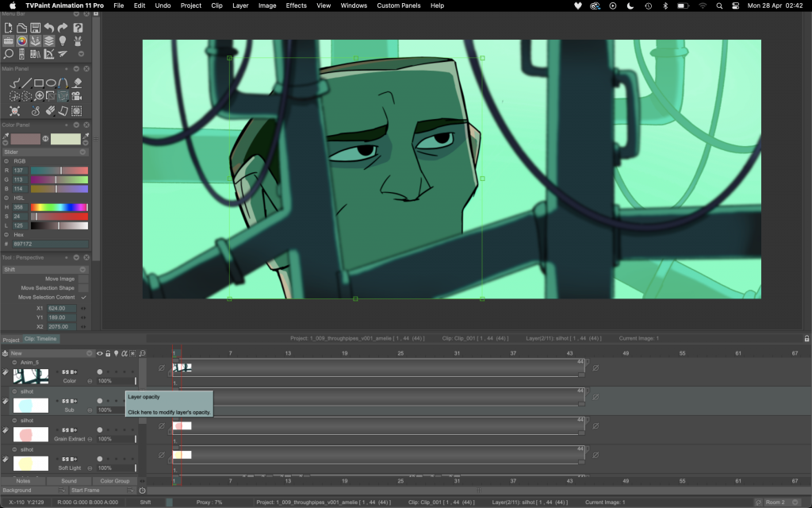The width and height of the screenshot is (812, 508).
Task: Click the Color blending mode of Anim_5
Action: (70, 381)
